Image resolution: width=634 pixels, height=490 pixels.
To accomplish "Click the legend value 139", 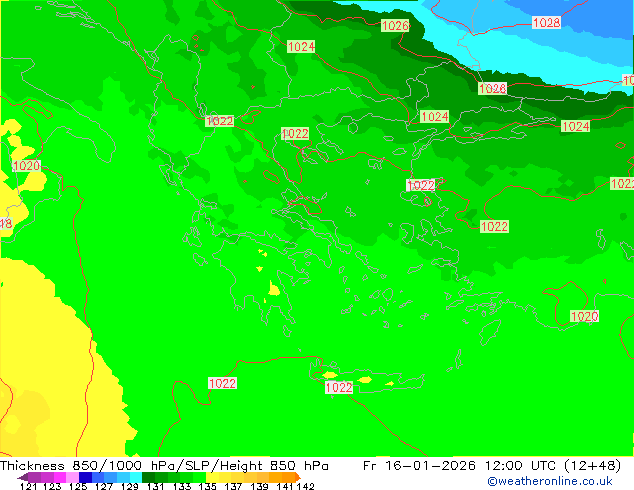I will coord(259,486).
